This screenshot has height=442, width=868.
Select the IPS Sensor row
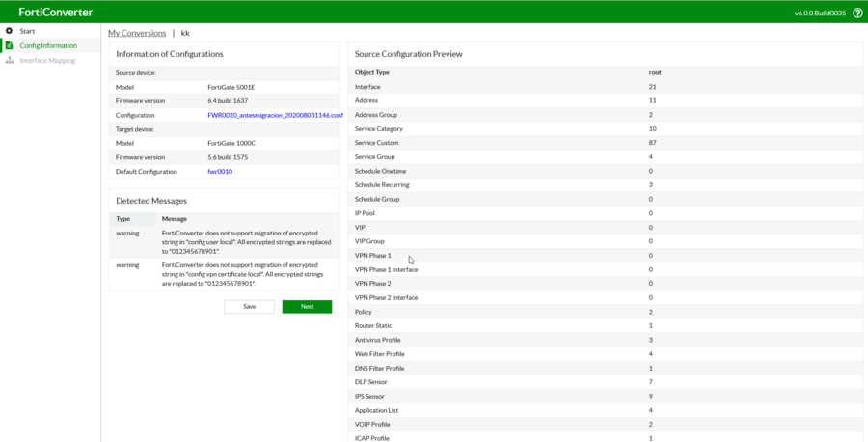[370, 397]
